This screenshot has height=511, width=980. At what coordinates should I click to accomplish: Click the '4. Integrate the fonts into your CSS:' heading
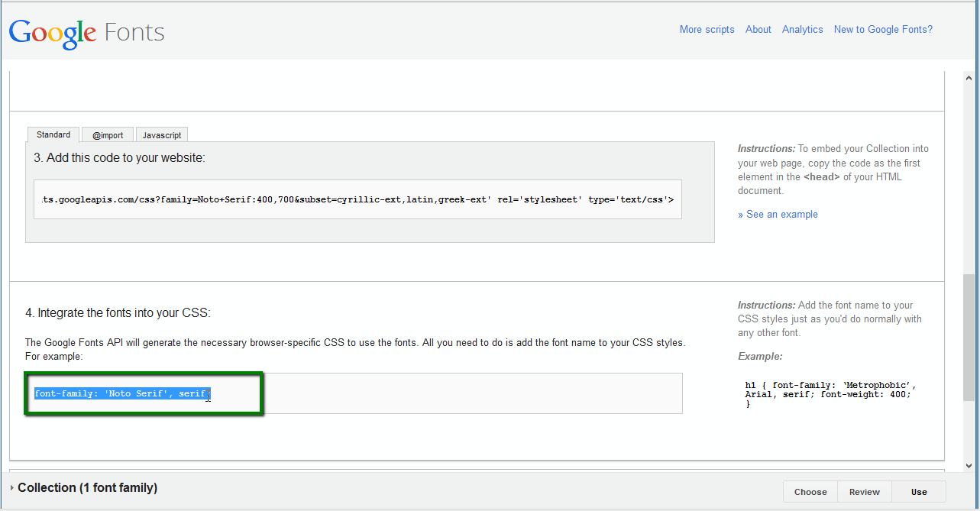coord(118,313)
